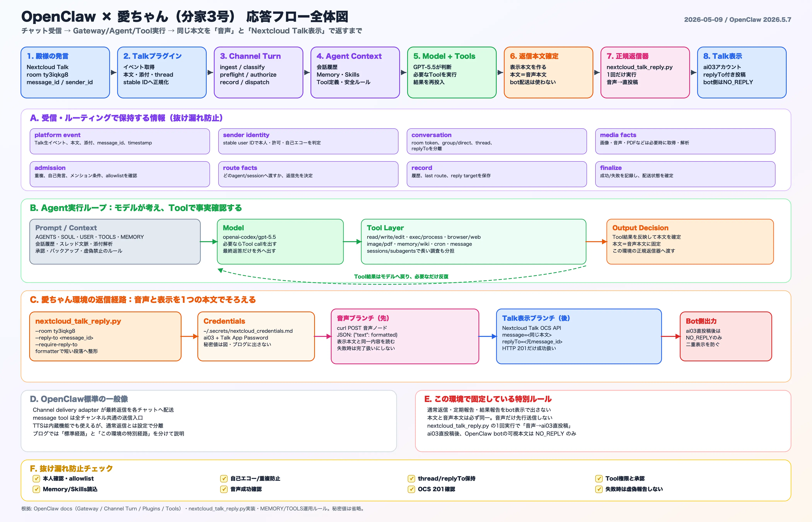Click the 'F. 抜け漏れ防止チェック' heading
812x522 pixels.
[71, 468]
